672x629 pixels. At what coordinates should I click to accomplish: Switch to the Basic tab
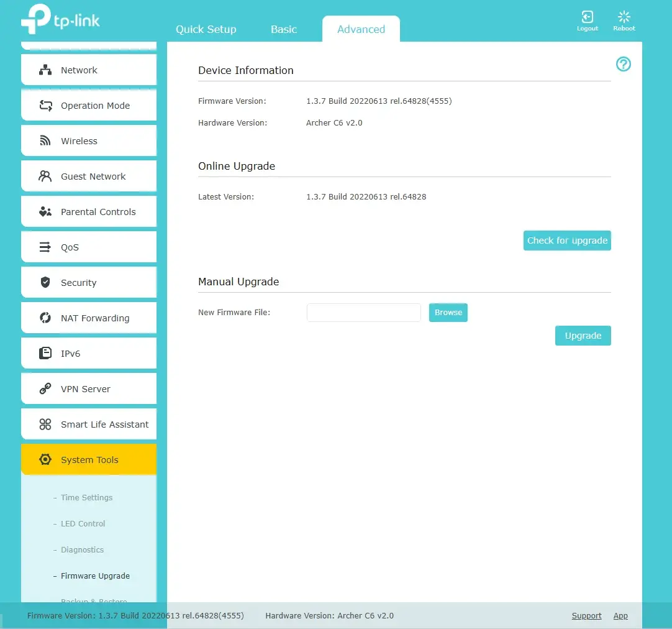(284, 29)
